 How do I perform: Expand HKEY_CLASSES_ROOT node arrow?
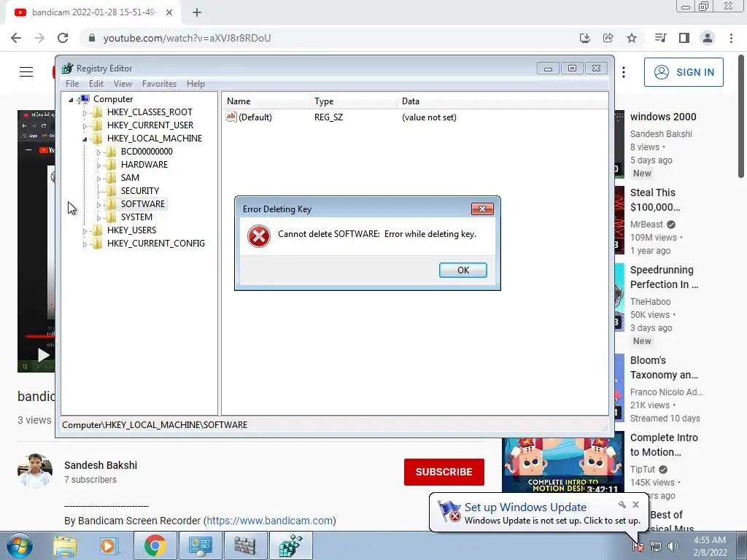click(x=85, y=113)
